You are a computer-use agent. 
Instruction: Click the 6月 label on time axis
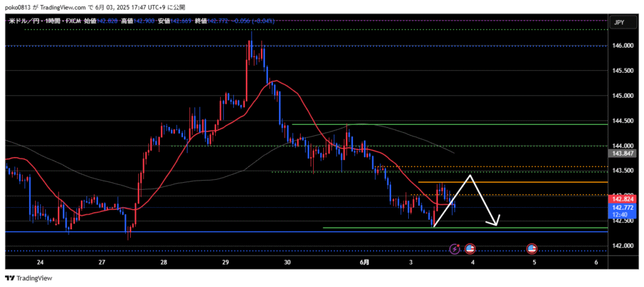pos(365,263)
